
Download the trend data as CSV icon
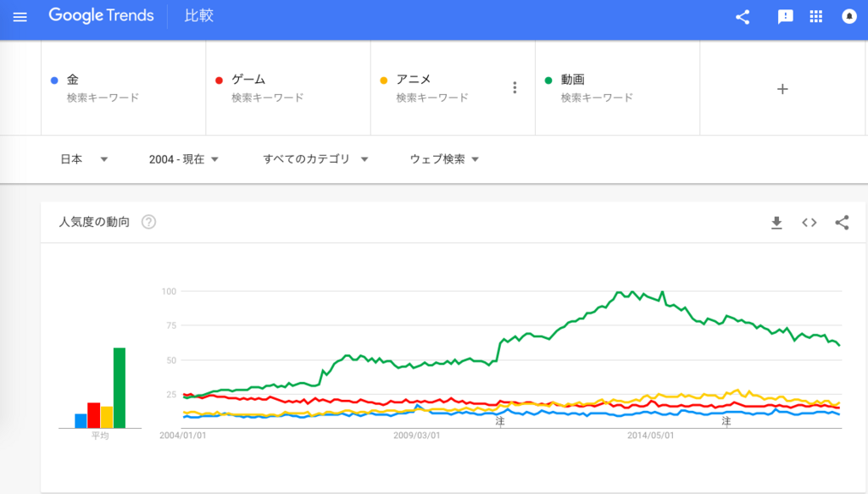(776, 222)
